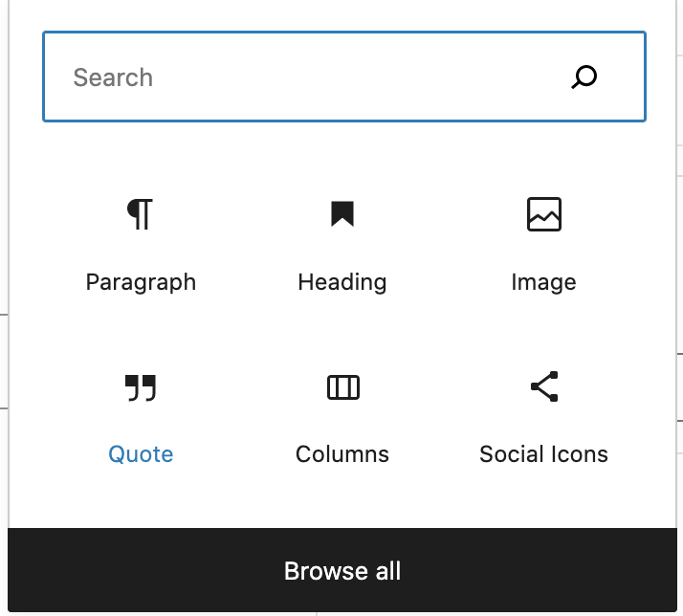Click the Social Icons share icon
Screen dimensions: 683x616
543,386
